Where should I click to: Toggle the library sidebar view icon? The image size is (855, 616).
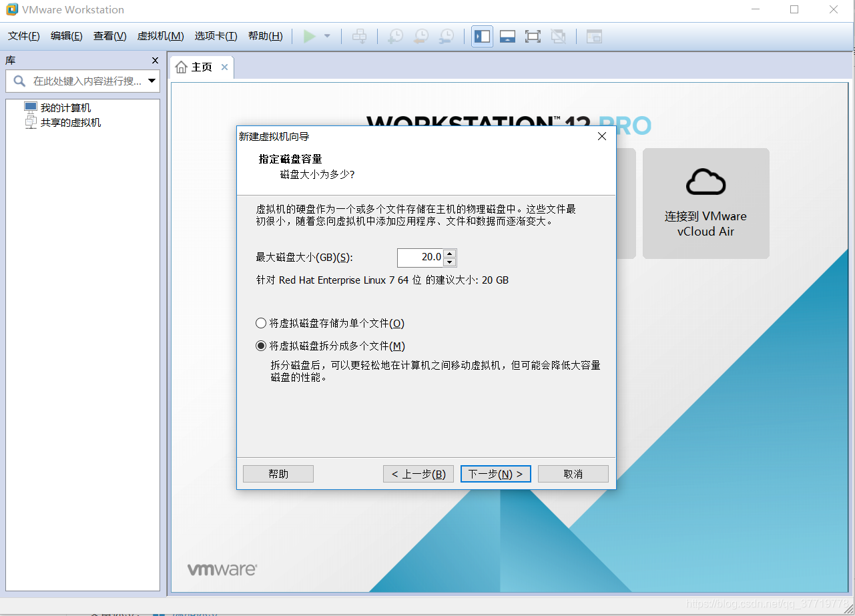482,36
